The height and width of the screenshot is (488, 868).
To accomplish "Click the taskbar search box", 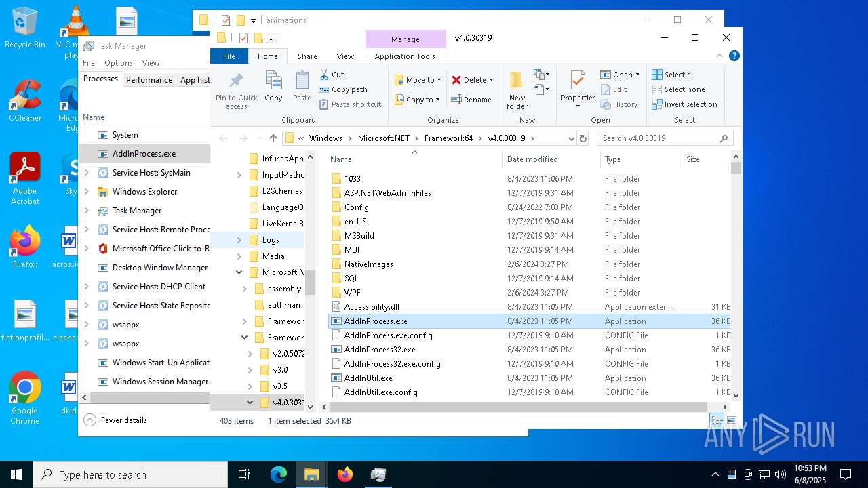I will click(x=130, y=474).
